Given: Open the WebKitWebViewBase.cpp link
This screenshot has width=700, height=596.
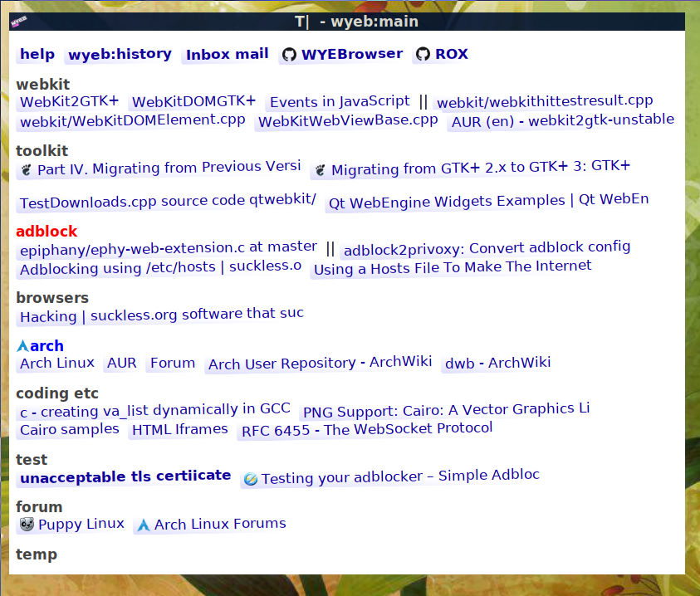Looking at the screenshot, I should tap(348, 120).
